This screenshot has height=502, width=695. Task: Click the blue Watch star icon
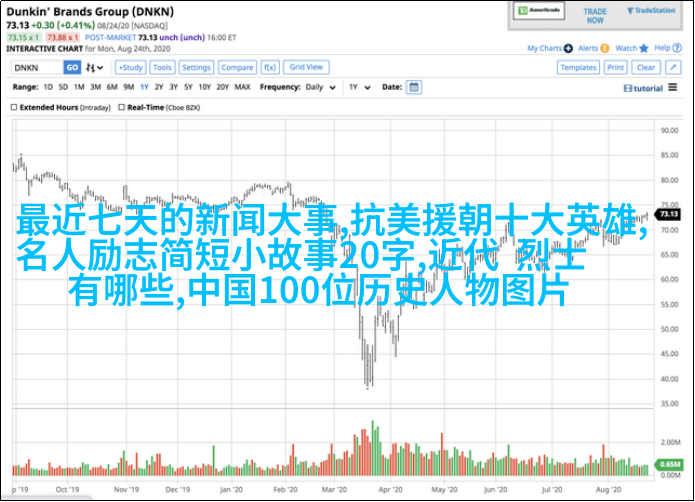644,48
